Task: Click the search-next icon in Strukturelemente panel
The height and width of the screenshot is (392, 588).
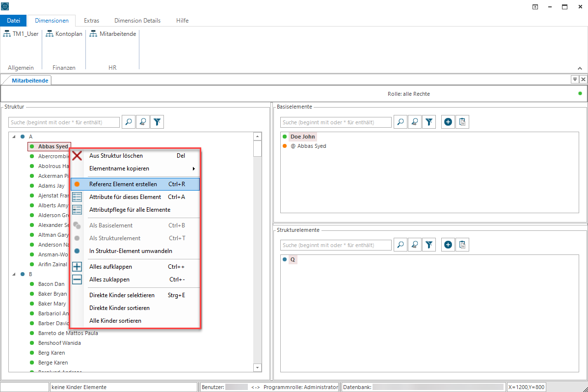Action: (415, 245)
